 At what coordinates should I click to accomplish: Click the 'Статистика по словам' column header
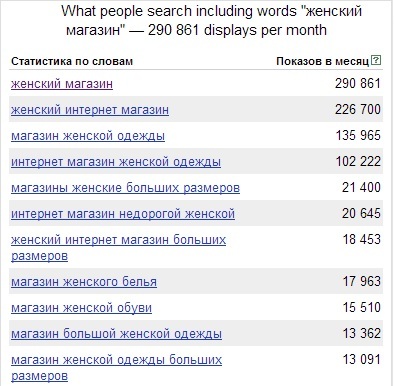pyautogui.click(x=72, y=61)
